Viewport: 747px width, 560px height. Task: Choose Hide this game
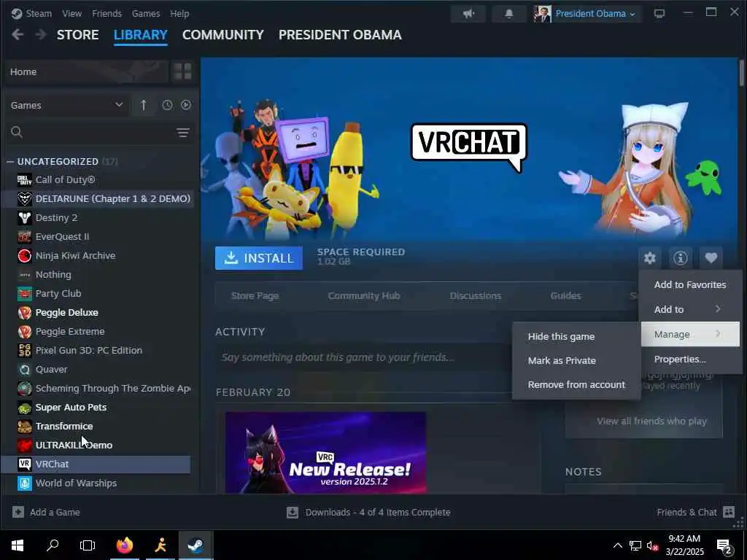[576, 337]
